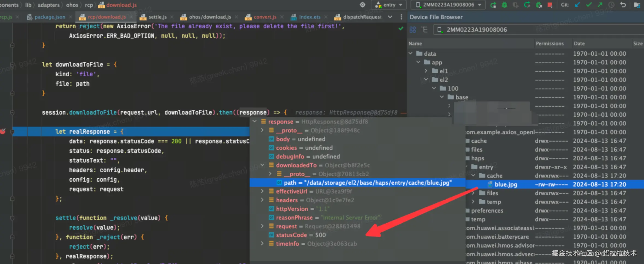This screenshot has height=264, width=644.
Task: Collapse the downloadedTo object node
Action: click(262, 165)
